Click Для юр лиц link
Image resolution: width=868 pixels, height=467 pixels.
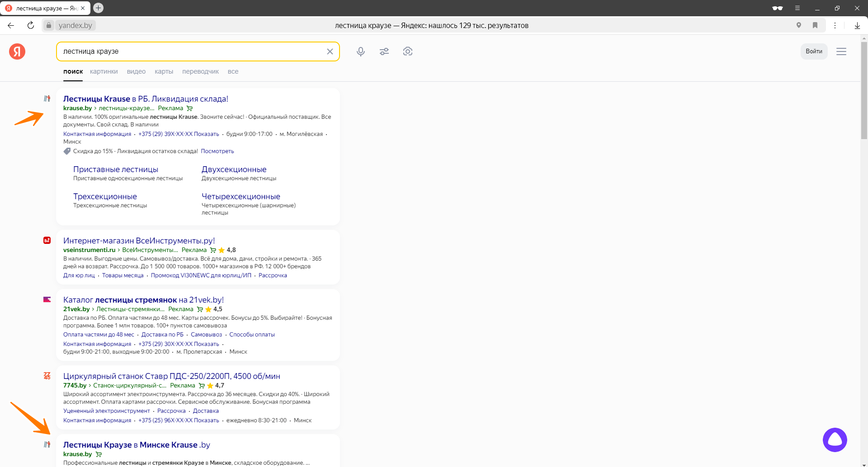[79, 276]
